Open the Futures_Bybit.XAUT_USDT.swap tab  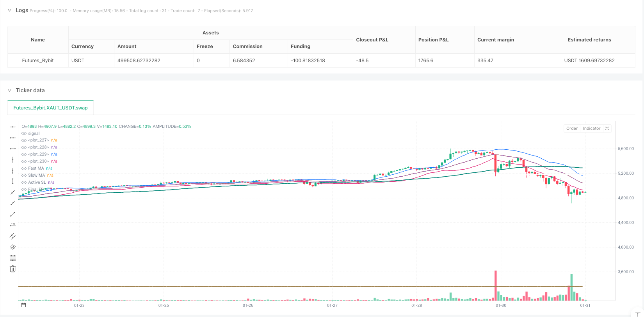point(50,108)
